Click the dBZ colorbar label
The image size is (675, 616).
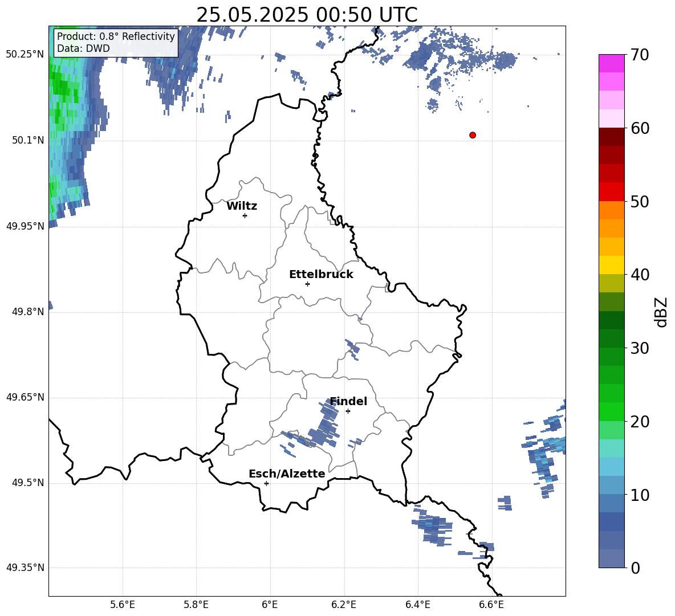[x=661, y=312]
